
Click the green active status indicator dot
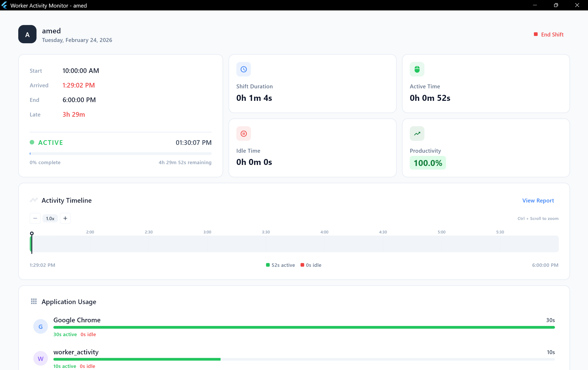(32, 142)
